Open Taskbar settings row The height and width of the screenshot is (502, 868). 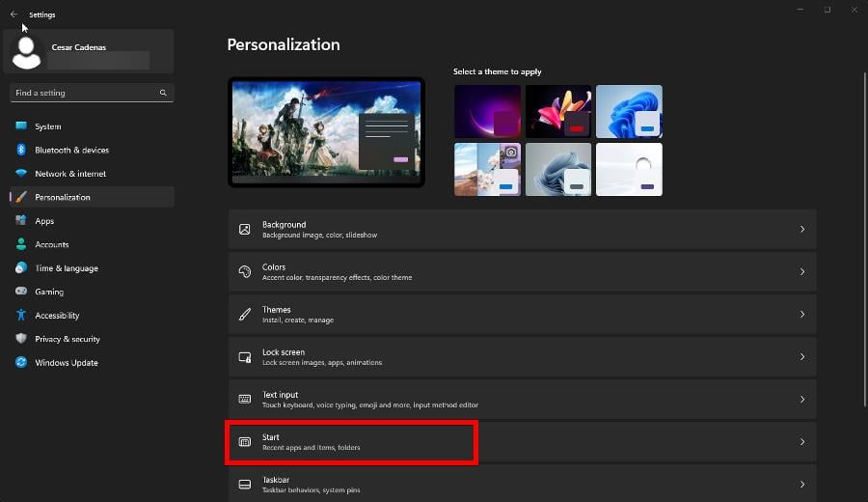tap(522, 484)
